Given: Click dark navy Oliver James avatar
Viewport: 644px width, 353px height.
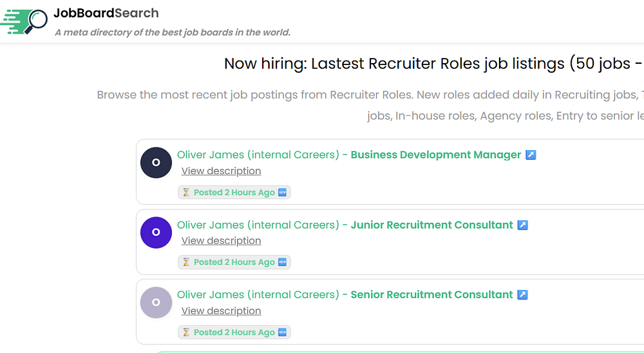Looking at the screenshot, I should (x=156, y=162).
